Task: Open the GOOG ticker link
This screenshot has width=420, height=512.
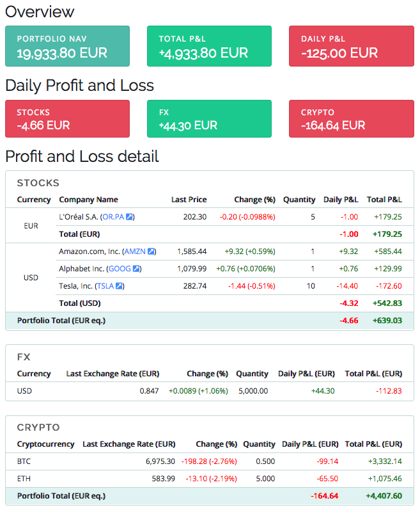Action: [120, 269]
